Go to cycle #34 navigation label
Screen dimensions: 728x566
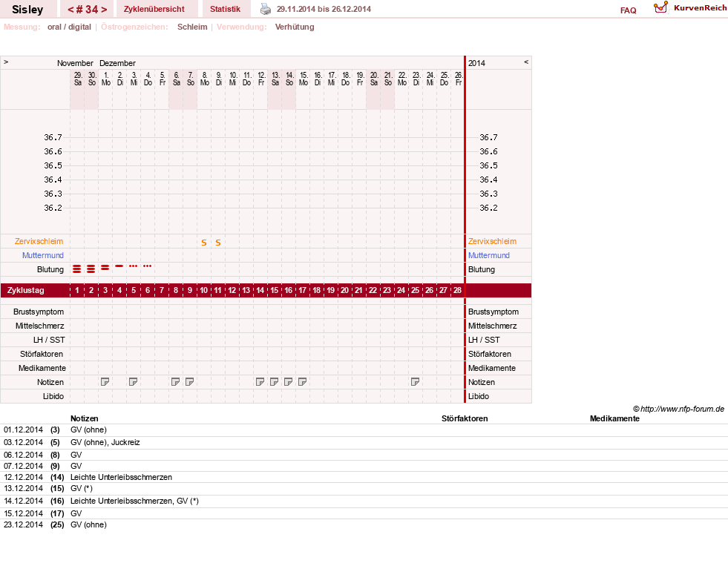(x=88, y=10)
